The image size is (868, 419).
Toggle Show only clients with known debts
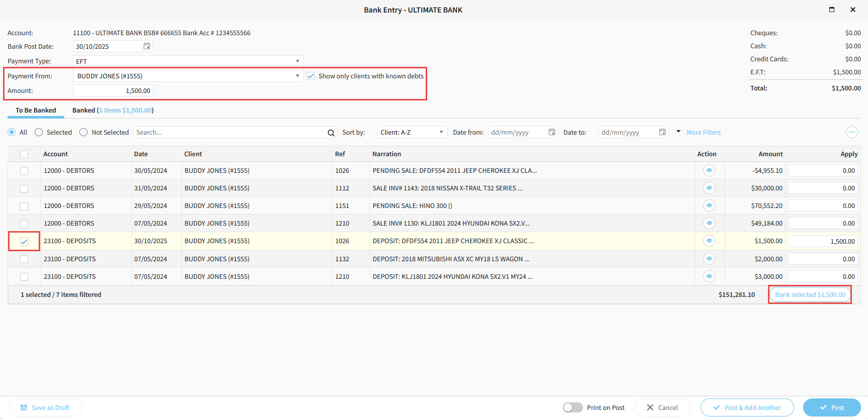pyautogui.click(x=311, y=76)
